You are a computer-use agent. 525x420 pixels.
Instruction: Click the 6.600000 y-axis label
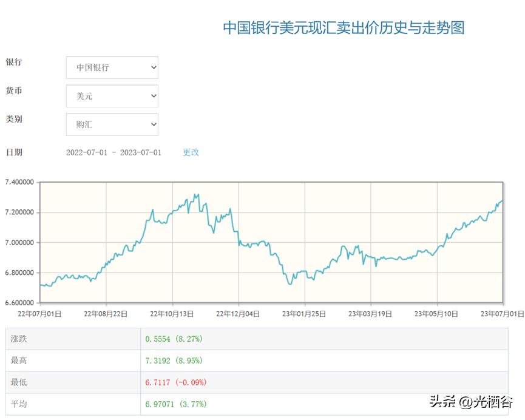[x=19, y=303]
